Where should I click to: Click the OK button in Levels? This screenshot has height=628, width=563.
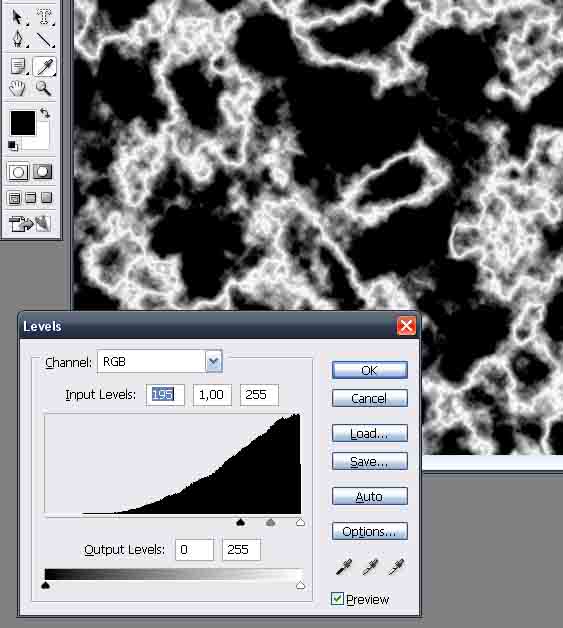(x=370, y=370)
